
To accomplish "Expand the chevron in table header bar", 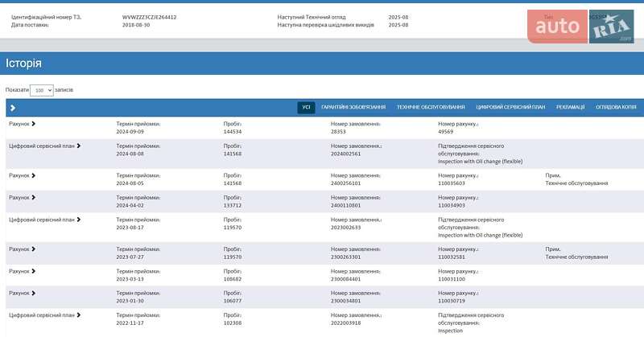I will click(x=13, y=107).
